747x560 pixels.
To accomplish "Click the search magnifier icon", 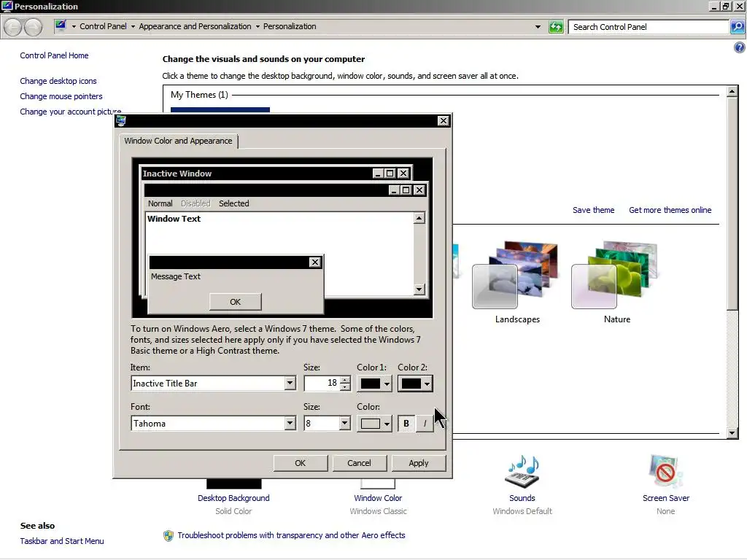I will pyautogui.click(x=737, y=27).
